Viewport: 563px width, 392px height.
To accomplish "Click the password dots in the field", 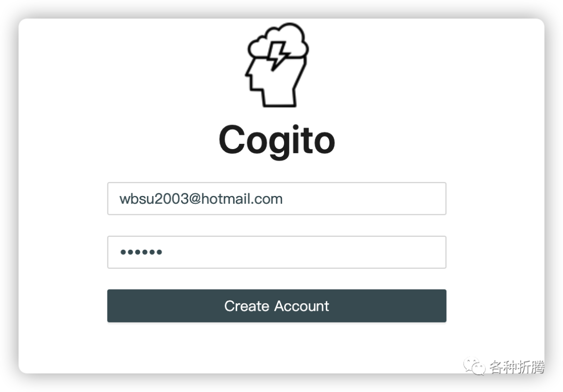I will [x=141, y=252].
